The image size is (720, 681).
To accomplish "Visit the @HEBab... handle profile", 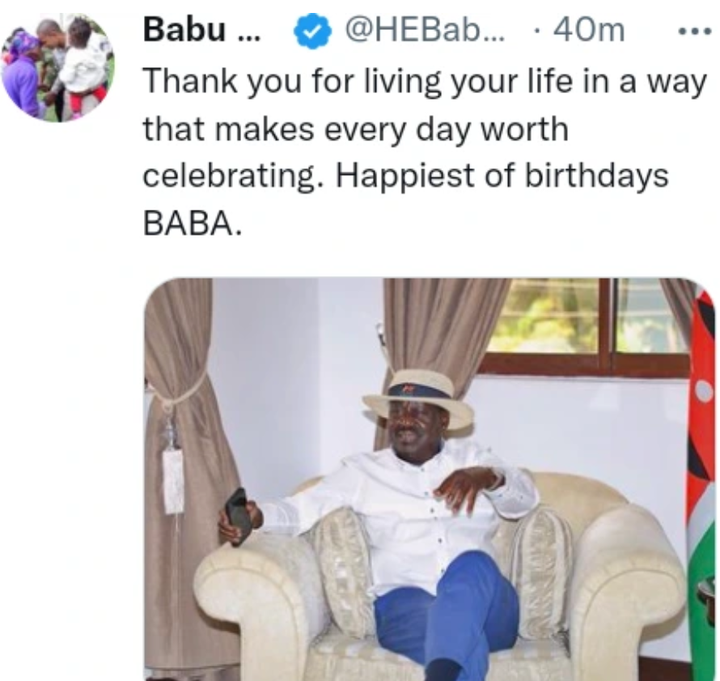I will click(x=424, y=30).
